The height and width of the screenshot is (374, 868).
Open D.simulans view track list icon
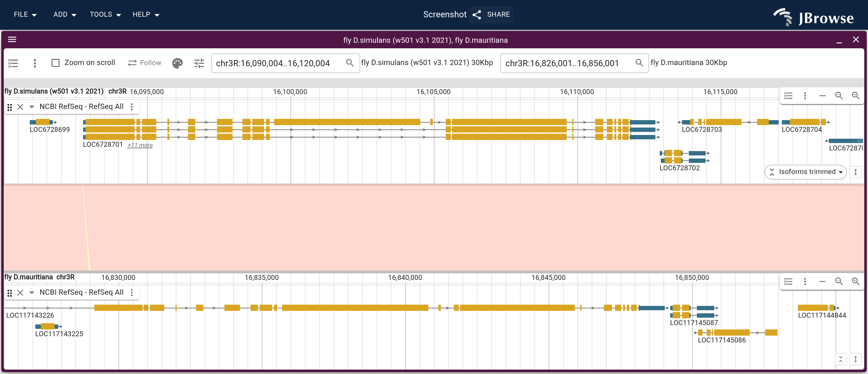pyautogui.click(x=788, y=96)
